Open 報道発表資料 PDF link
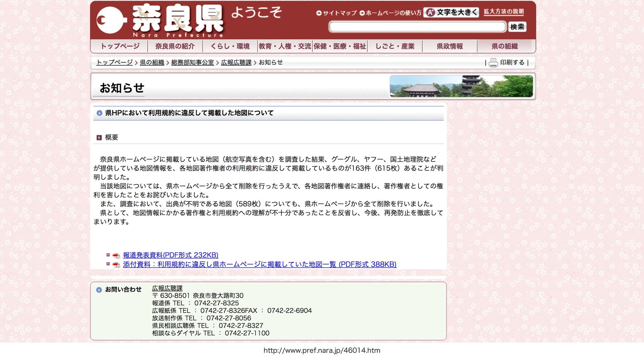644x362 pixels. pyautogui.click(x=170, y=255)
